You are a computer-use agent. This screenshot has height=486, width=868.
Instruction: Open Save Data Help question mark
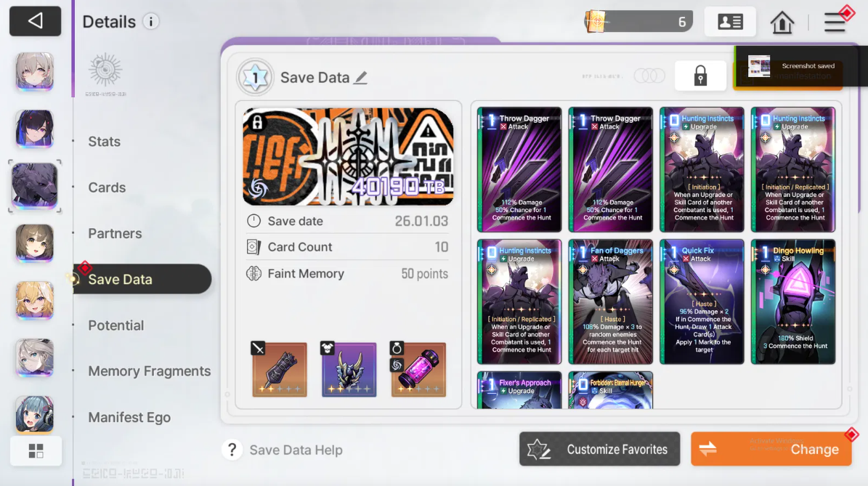(232, 450)
